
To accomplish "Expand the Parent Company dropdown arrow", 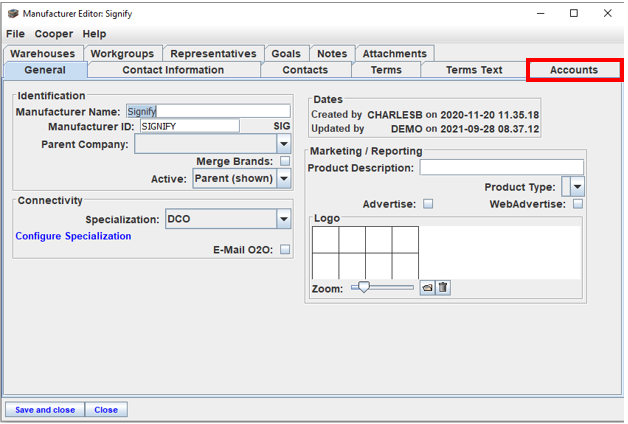I will (x=284, y=144).
